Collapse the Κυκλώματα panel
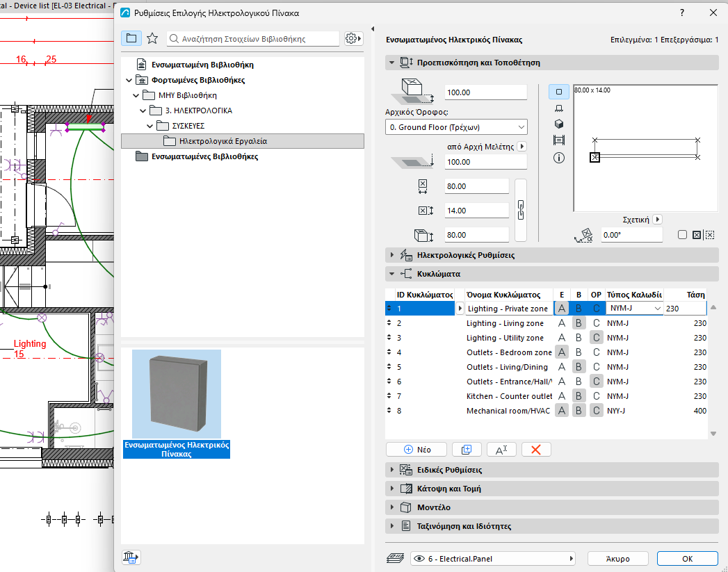This screenshot has width=728, height=572. (392, 274)
